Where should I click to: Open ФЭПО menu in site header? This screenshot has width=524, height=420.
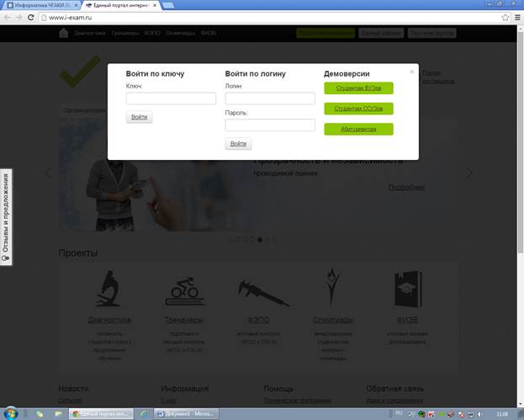coord(152,33)
